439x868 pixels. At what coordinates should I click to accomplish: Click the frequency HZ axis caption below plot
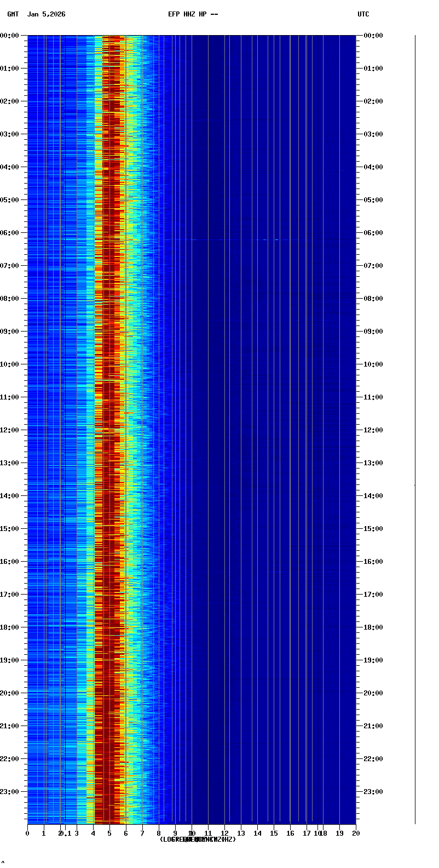coord(198,840)
